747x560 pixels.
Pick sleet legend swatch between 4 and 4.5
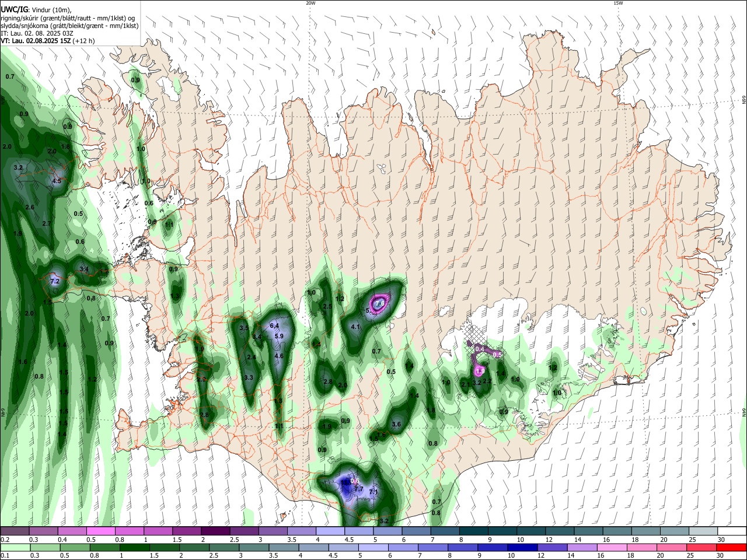coord(330,531)
